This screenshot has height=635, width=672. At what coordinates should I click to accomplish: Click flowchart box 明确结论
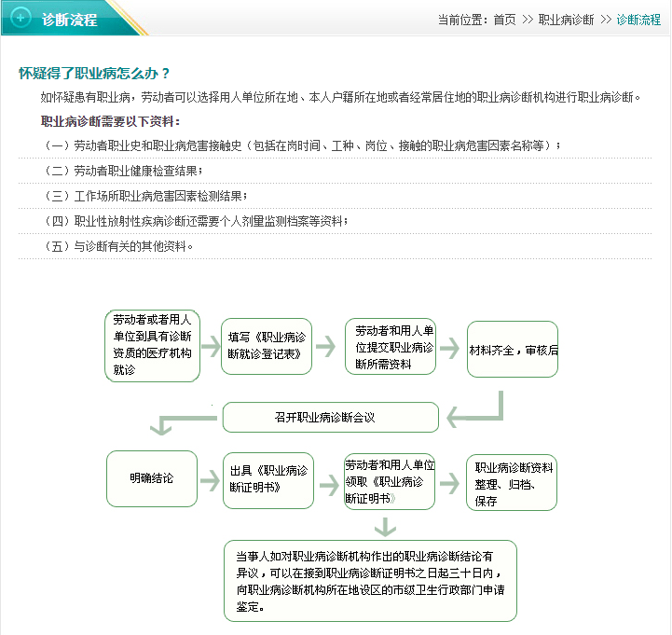(x=152, y=478)
